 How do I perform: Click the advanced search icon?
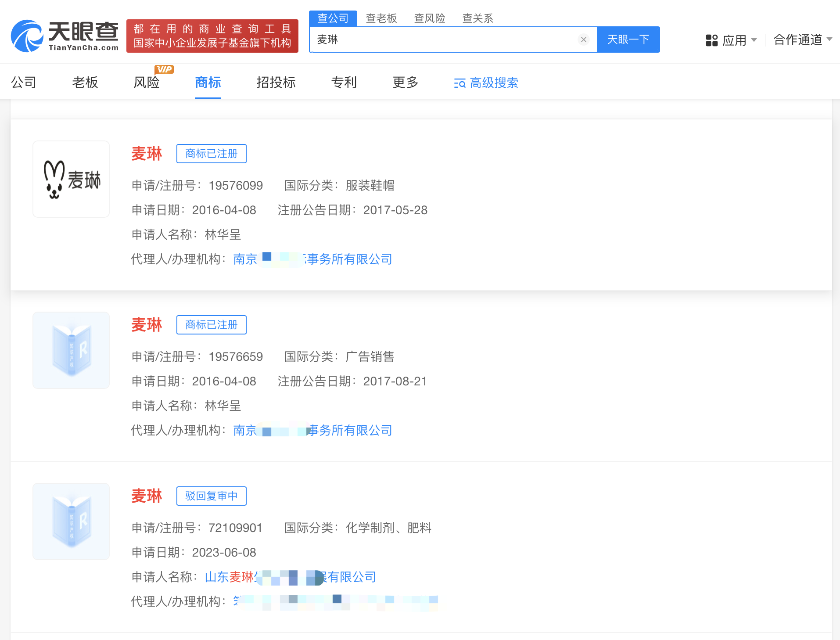click(459, 83)
